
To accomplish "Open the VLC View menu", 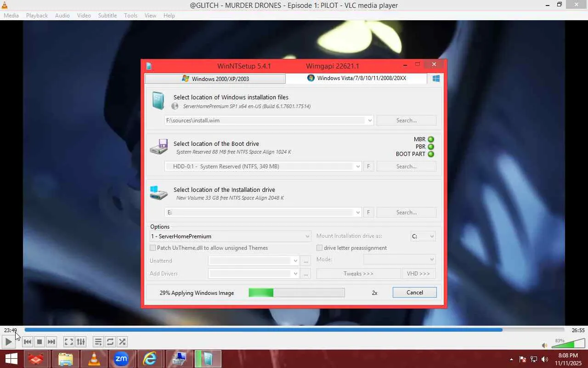I will 151,15.
